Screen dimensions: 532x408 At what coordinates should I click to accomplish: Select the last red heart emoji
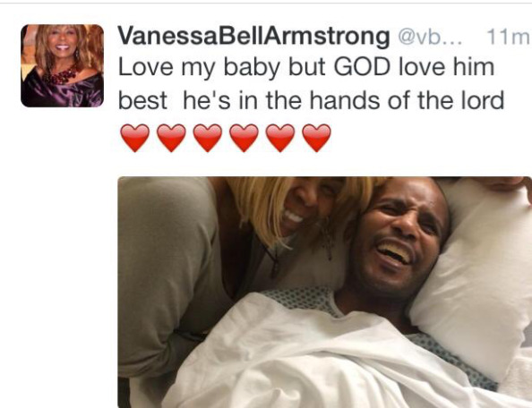coord(316,138)
